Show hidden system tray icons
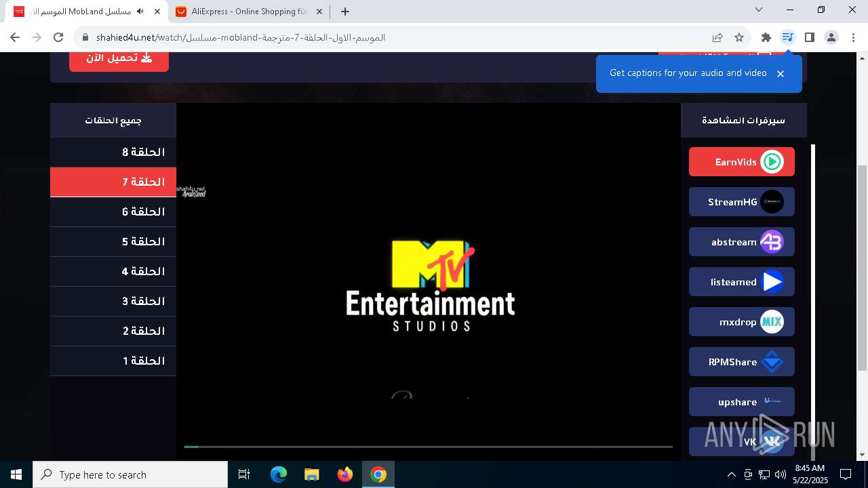 click(731, 474)
